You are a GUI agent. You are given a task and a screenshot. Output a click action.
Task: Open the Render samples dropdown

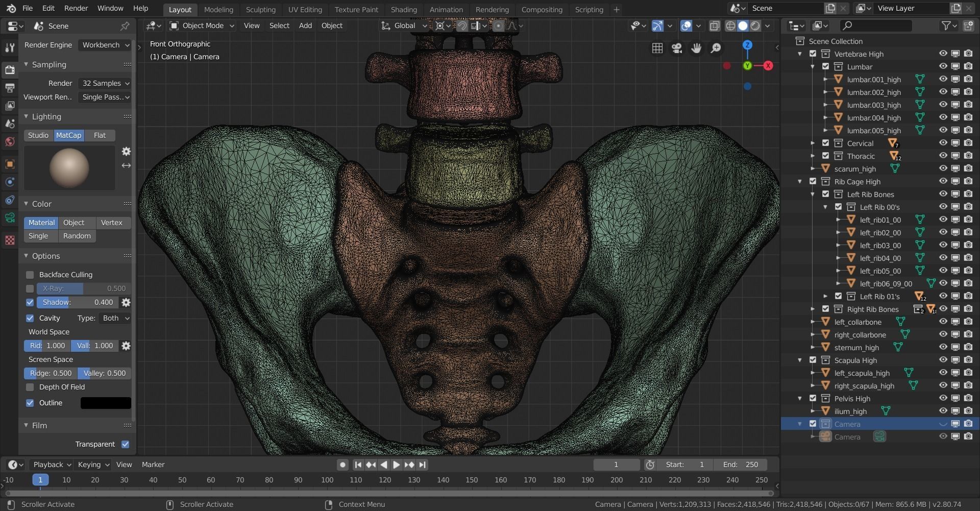[x=106, y=83]
